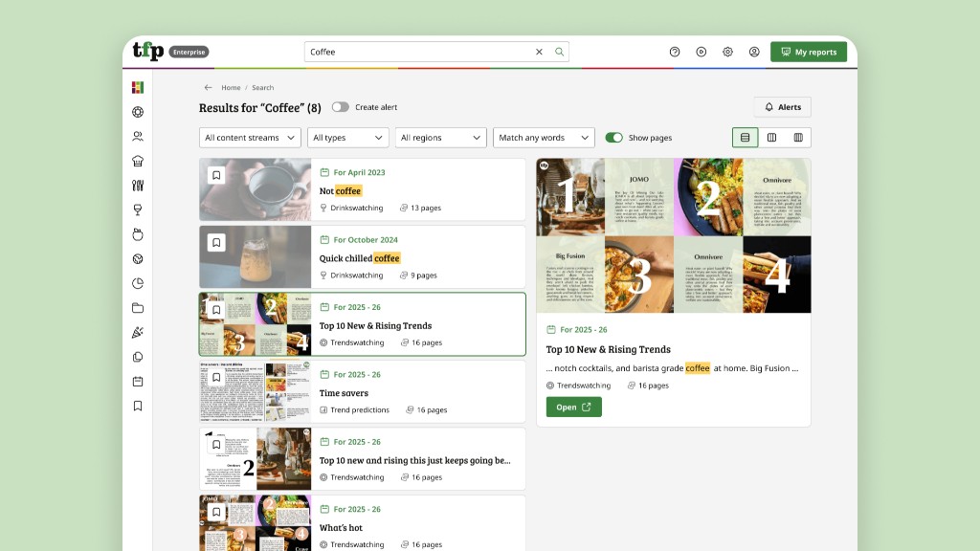Screen dimensions: 980x551
Task: Click the Alerts button
Action: tap(783, 107)
